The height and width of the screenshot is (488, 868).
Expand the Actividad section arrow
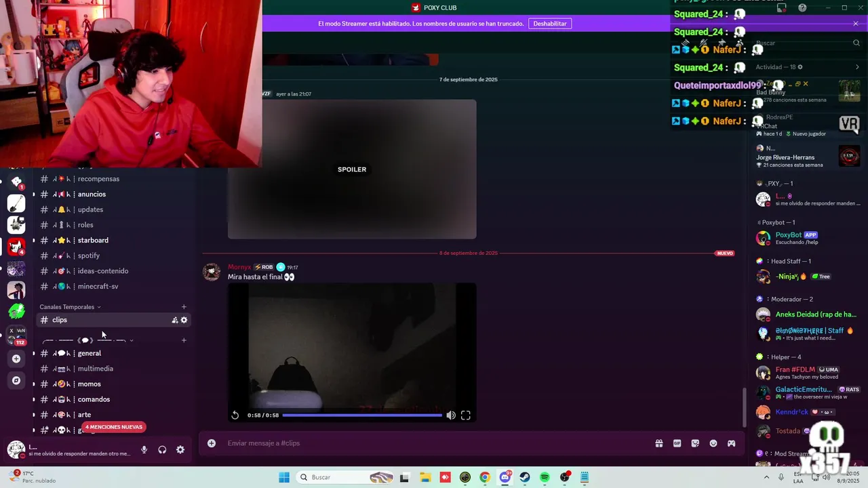(857, 67)
